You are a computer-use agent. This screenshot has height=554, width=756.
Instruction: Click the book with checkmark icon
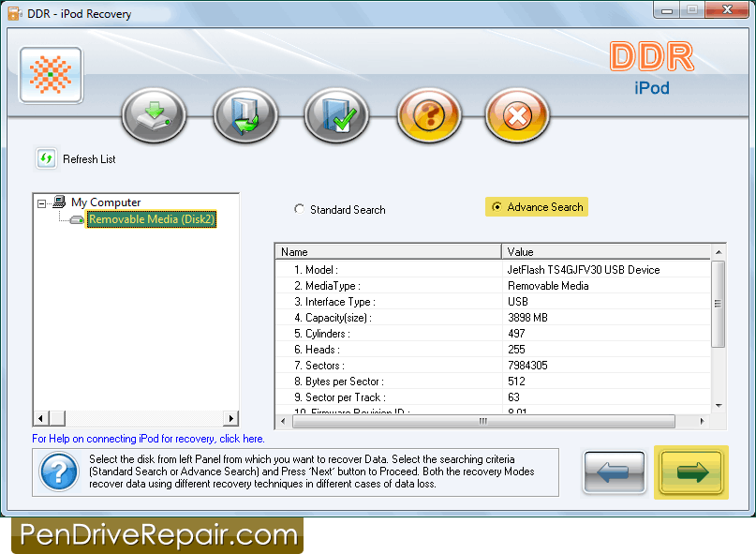[336, 115]
